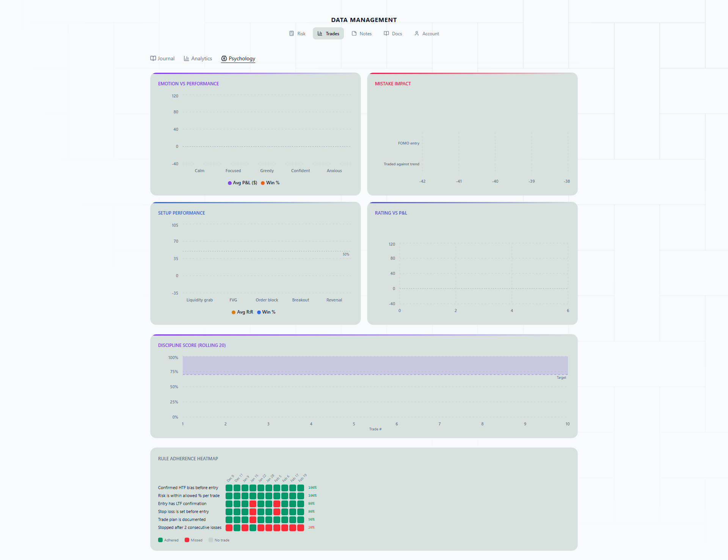The image size is (728, 560).
Task: Click Dec 9 cell for Stopped after losses
Action: click(x=229, y=527)
